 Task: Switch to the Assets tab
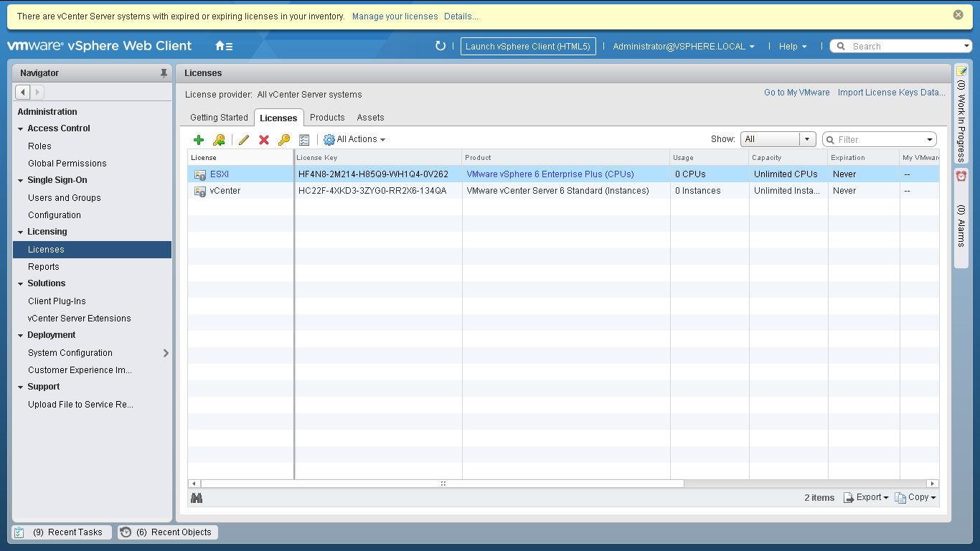tap(370, 118)
